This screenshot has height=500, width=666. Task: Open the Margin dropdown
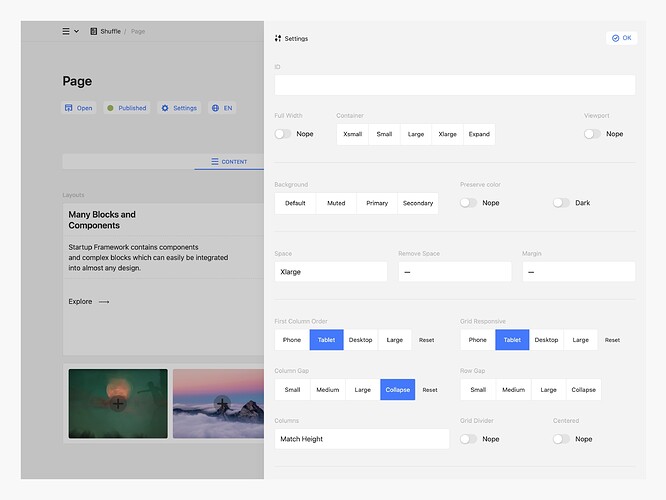coord(579,272)
